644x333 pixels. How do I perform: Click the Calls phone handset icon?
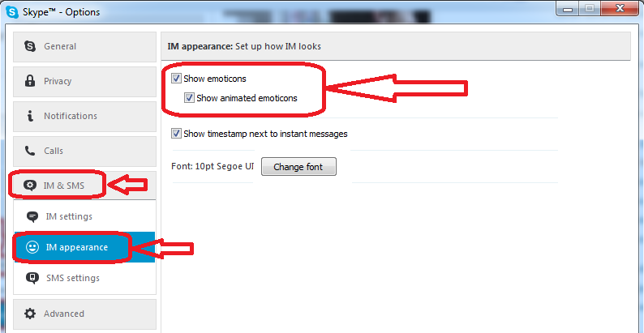pos(30,151)
